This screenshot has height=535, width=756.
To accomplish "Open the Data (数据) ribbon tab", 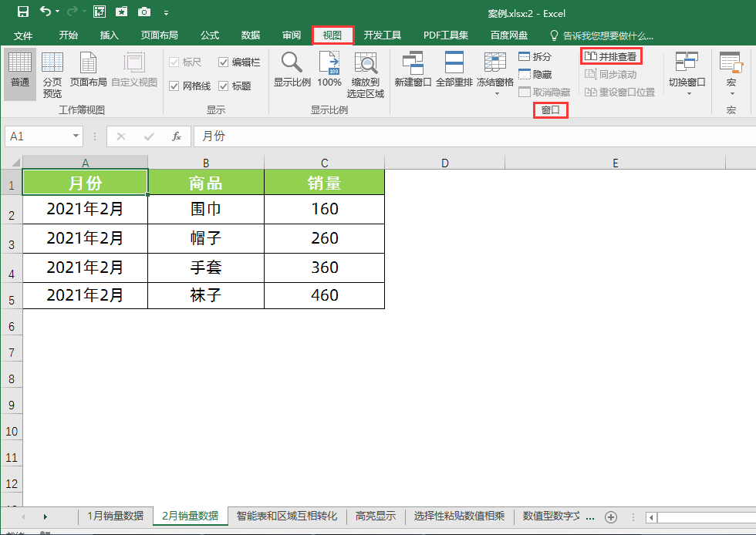I will [x=251, y=35].
